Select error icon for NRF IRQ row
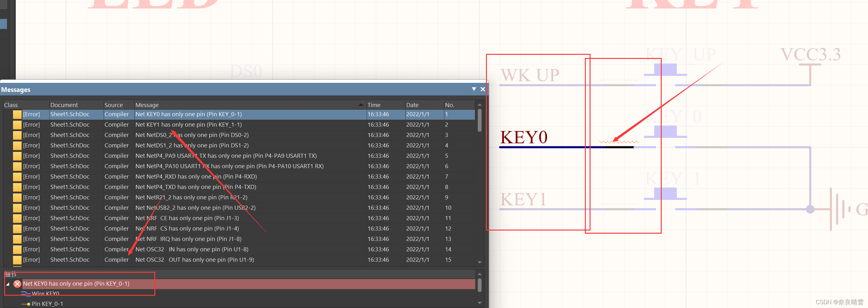Screen dimensions: 868x308 click(17, 239)
